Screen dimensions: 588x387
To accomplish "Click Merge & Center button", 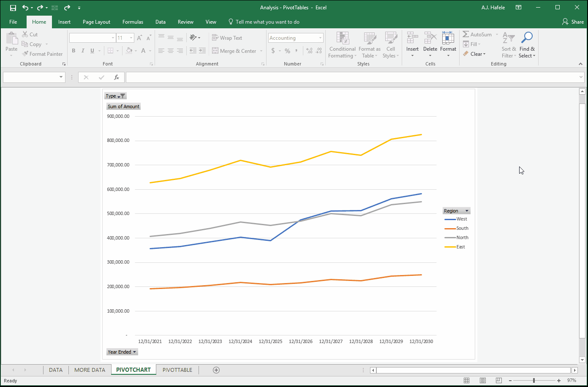I will (x=234, y=51).
